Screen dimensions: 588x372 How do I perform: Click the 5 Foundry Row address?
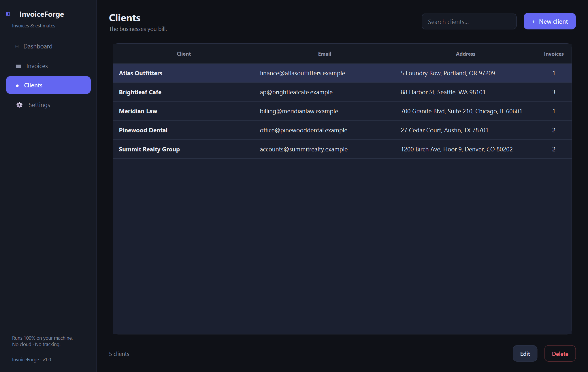448,73
